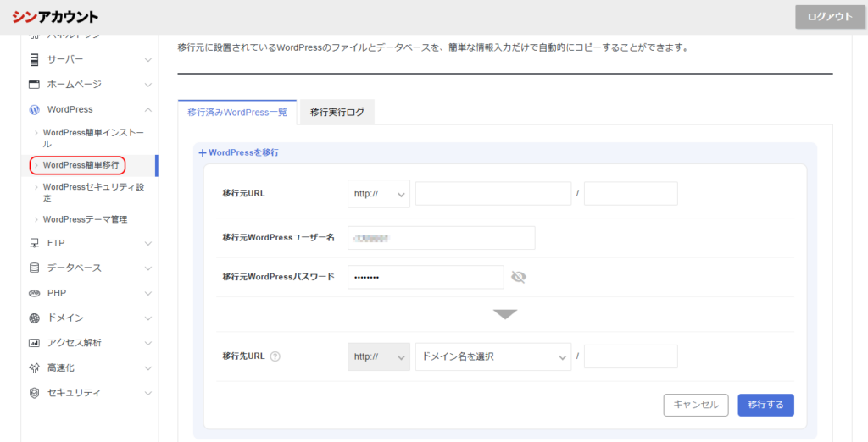Click the 移行元URL domain input field
The width and height of the screenshot is (868, 442).
493,194
